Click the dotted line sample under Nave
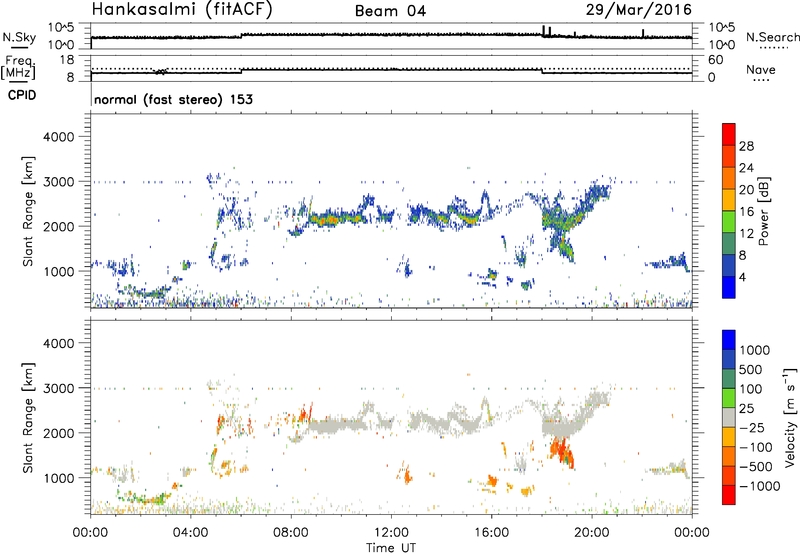The width and height of the screenshot is (800, 554). tap(761, 81)
